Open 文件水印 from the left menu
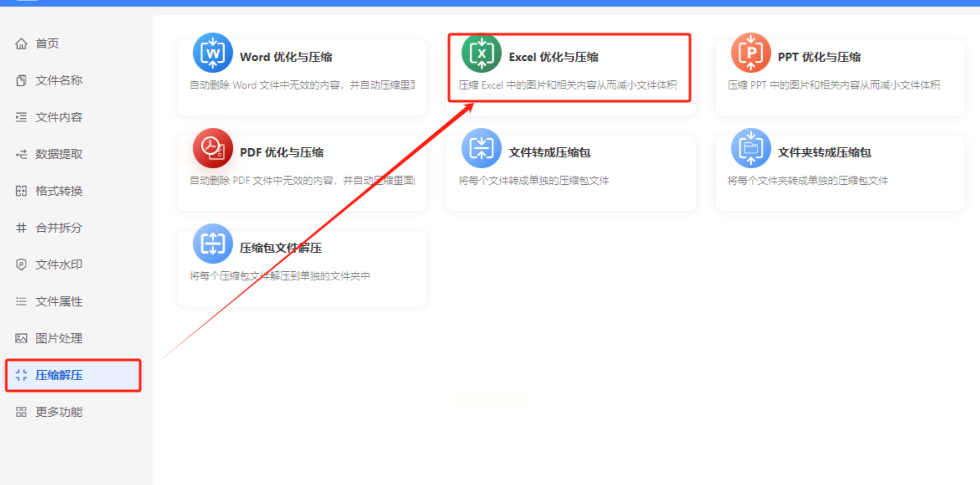 59,265
